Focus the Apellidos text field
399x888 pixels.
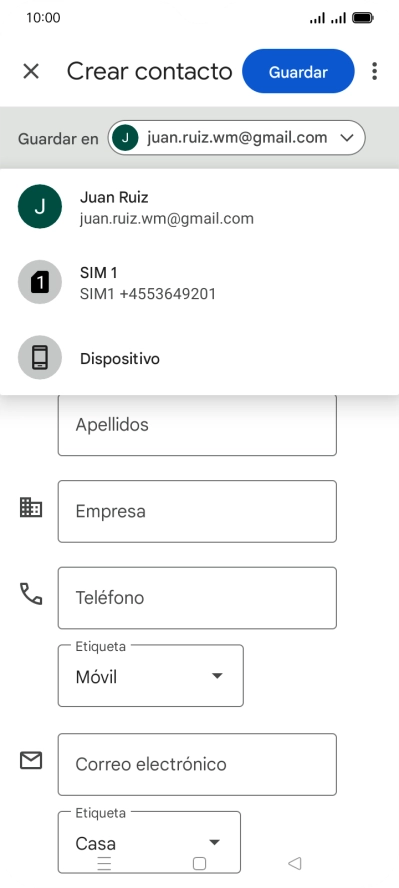pos(197,425)
